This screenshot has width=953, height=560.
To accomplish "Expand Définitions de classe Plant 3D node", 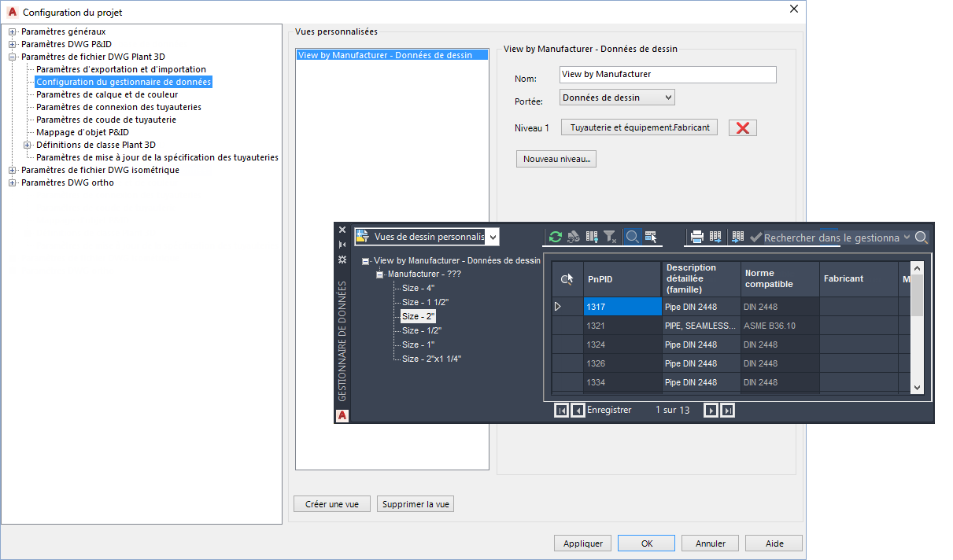I will click(x=28, y=145).
